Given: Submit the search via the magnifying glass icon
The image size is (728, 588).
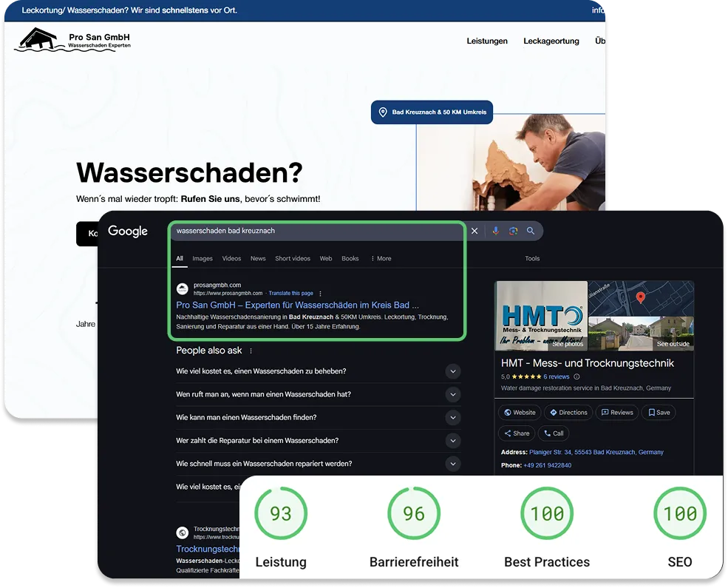Looking at the screenshot, I should (531, 231).
